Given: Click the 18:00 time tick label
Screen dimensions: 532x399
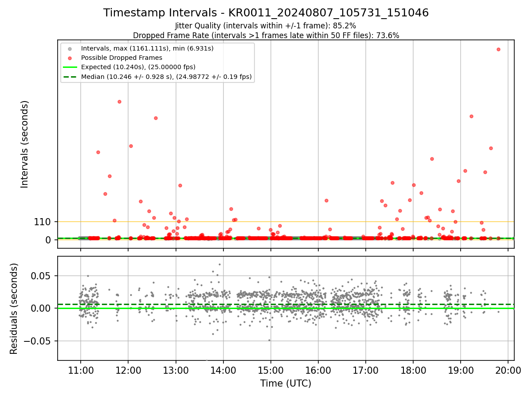Looking at the screenshot, I should (413, 370).
